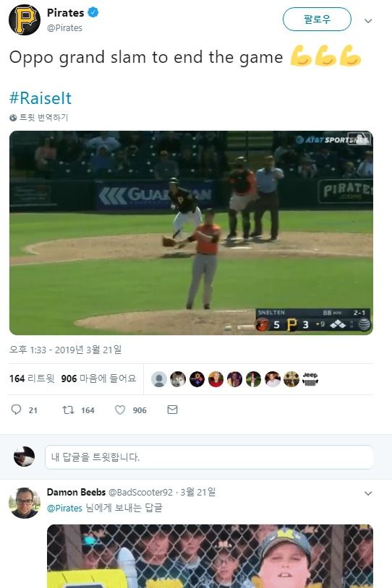Click the Pirates profile logo avatar
This screenshot has width=392, height=588.
tap(25, 20)
